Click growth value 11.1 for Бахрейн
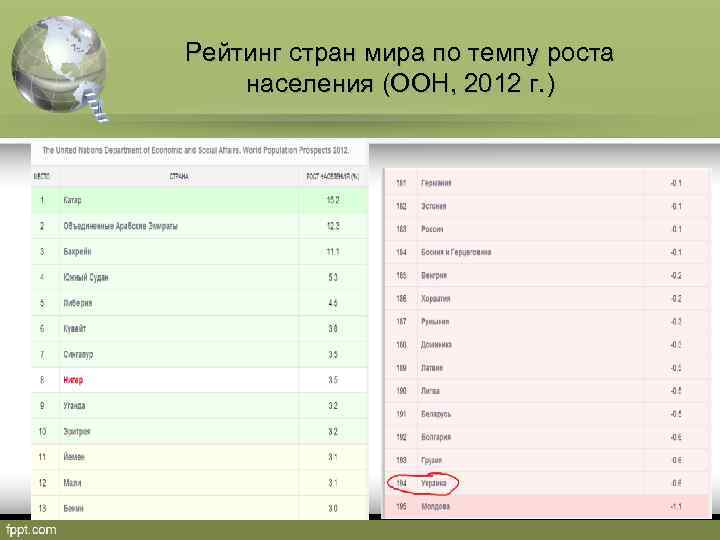This screenshot has width=720, height=540. (333, 252)
